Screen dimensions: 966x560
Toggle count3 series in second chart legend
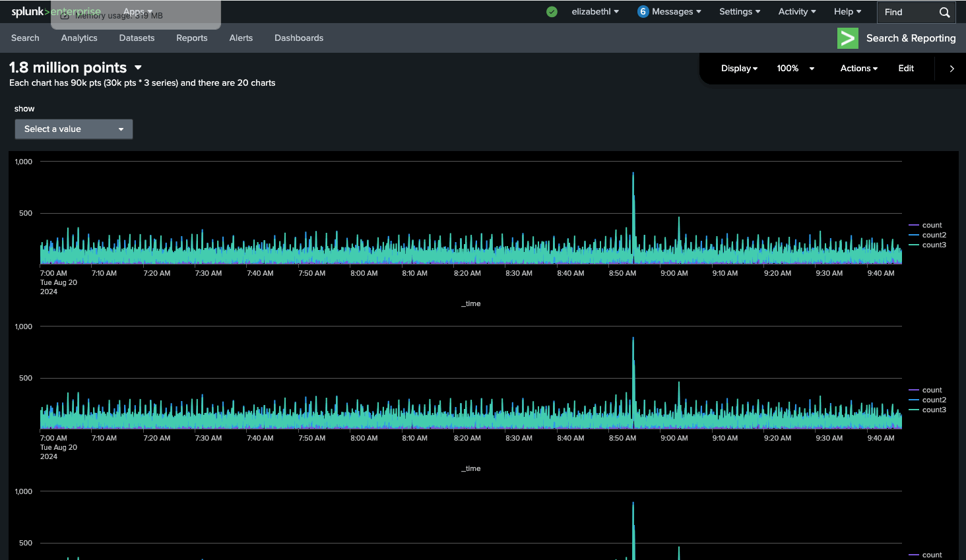[x=934, y=410]
